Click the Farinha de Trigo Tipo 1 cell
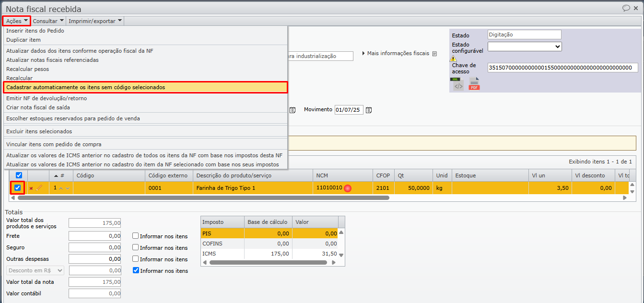 (252, 188)
